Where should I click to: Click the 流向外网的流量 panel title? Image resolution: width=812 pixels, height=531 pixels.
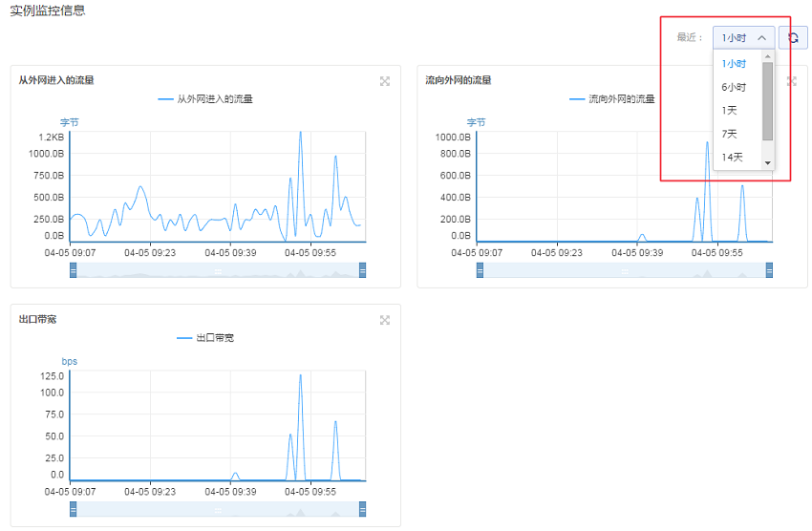click(x=459, y=80)
